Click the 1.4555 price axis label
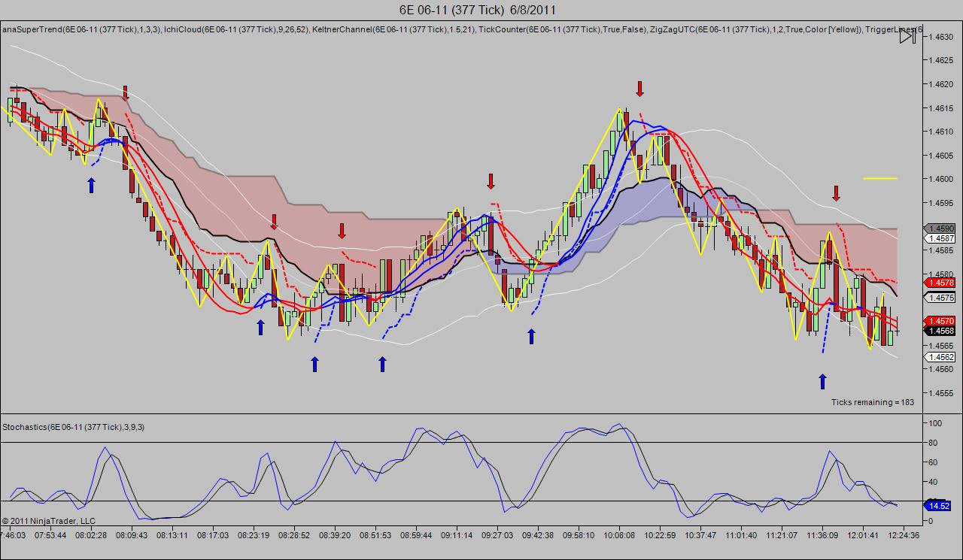 point(941,393)
